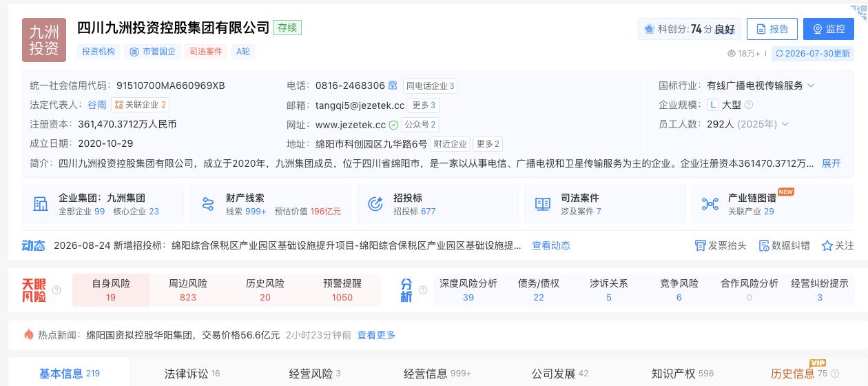This screenshot has height=386, width=868.
Task: Open 经营纠纷提示 3 analysis
Action: pos(820,290)
